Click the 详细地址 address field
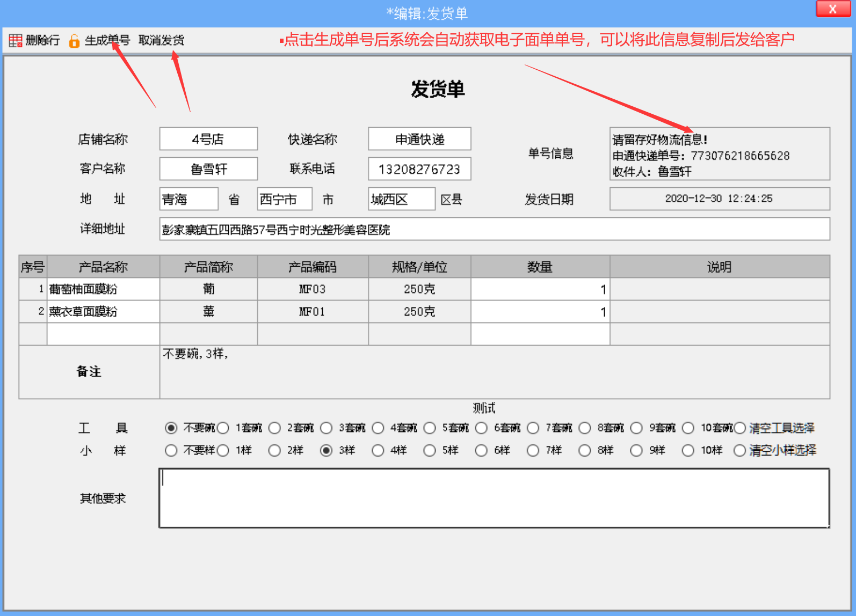This screenshot has width=856, height=616. 494,230
